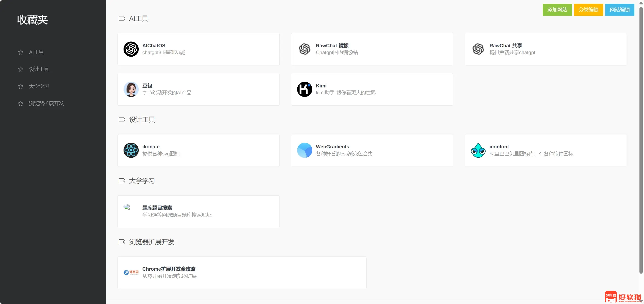This screenshot has width=644, height=304.
Task: Click the WebGradients gradient circle icon
Action: pos(304,150)
